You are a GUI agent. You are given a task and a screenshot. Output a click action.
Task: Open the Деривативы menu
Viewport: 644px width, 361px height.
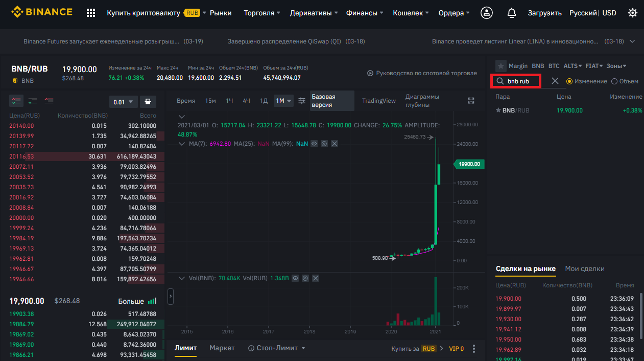click(x=314, y=13)
